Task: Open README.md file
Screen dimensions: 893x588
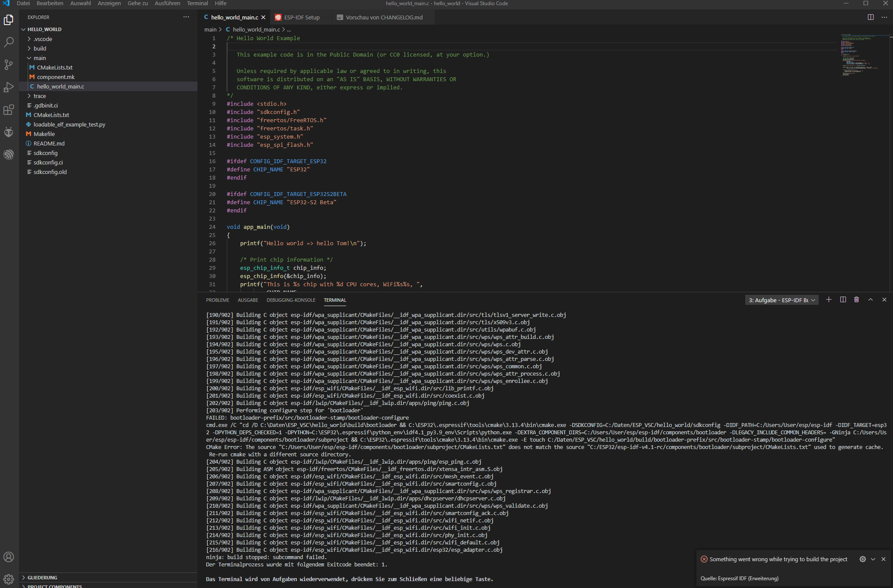Action: [49, 143]
